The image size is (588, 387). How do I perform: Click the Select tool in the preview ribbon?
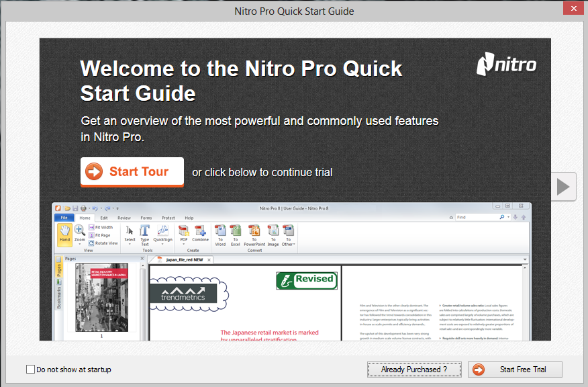(130, 235)
